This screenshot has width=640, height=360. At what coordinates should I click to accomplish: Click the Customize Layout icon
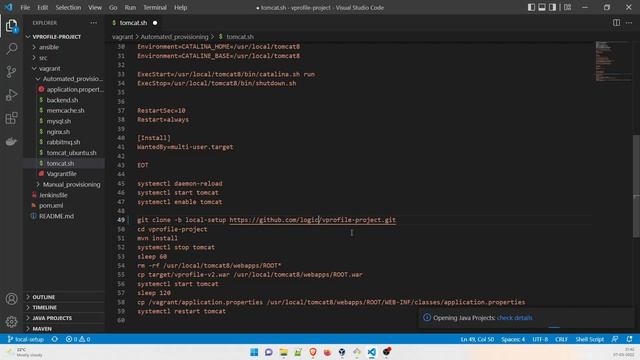pyautogui.click(x=567, y=7)
